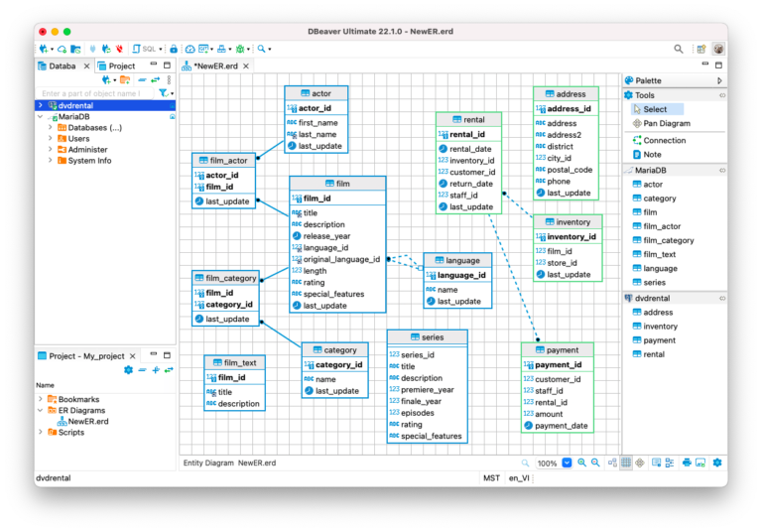Click the attribute view list icon at bottom
The width and height of the screenshot is (762, 532).
(x=670, y=463)
